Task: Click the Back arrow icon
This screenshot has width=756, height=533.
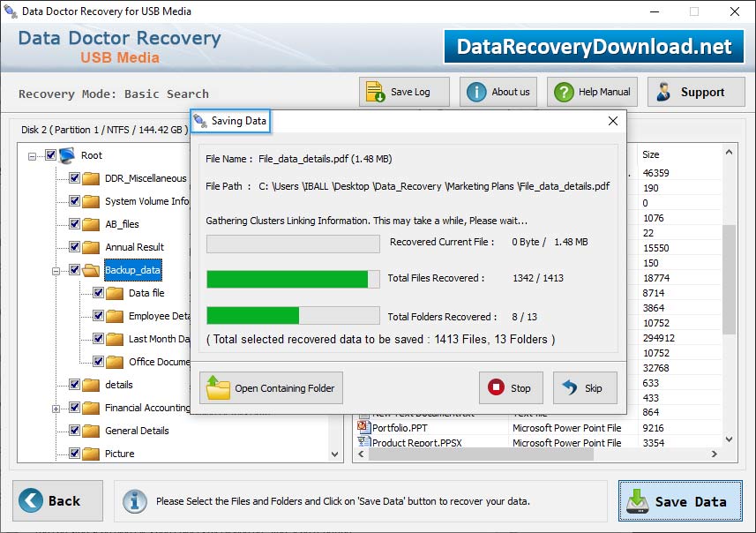Action: (x=31, y=500)
